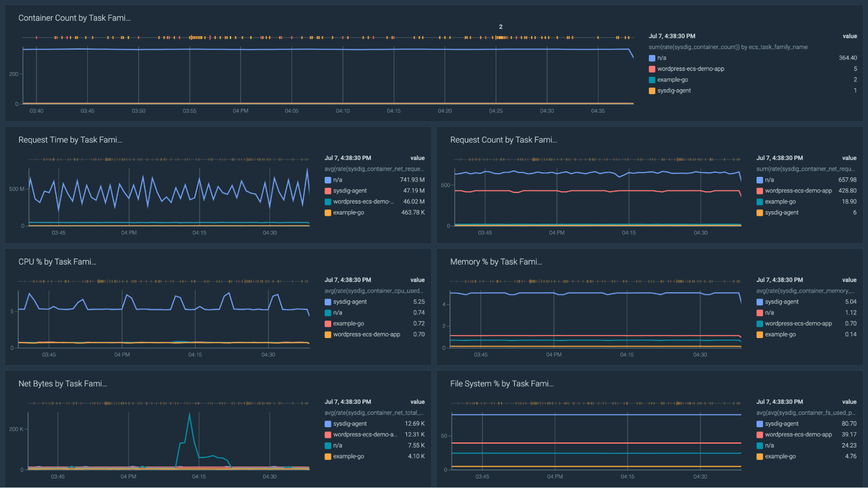Screen dimensions: 868x488
Task: Click the value 657.98 in Request Count legend
Action: [x=847, y=180]
